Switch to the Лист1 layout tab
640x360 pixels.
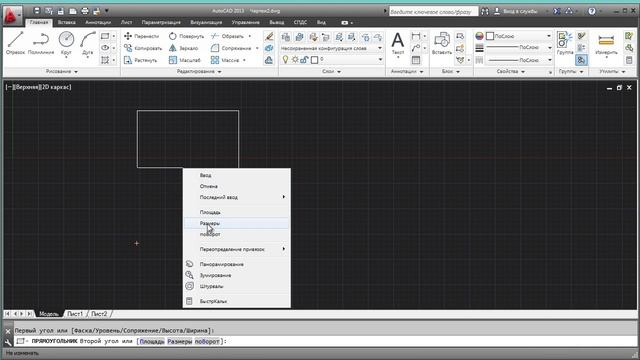coord(75,314)
